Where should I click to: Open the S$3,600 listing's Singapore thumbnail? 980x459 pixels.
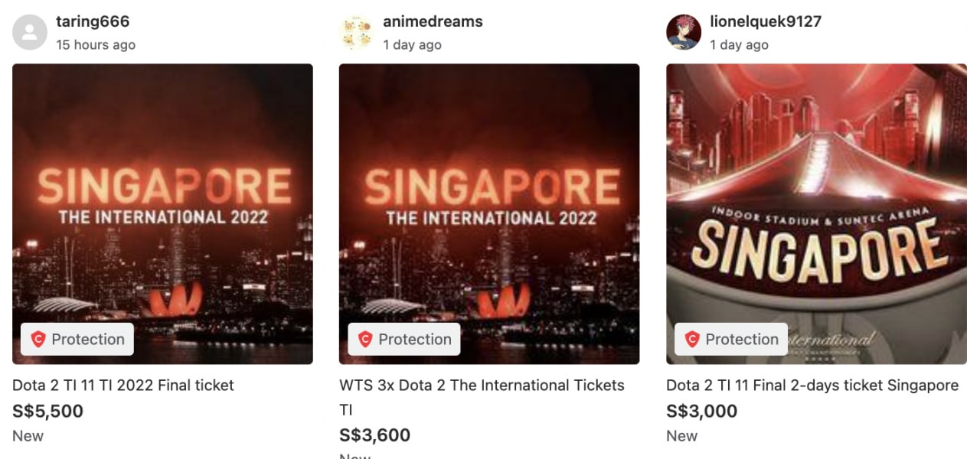click(489, 213)
